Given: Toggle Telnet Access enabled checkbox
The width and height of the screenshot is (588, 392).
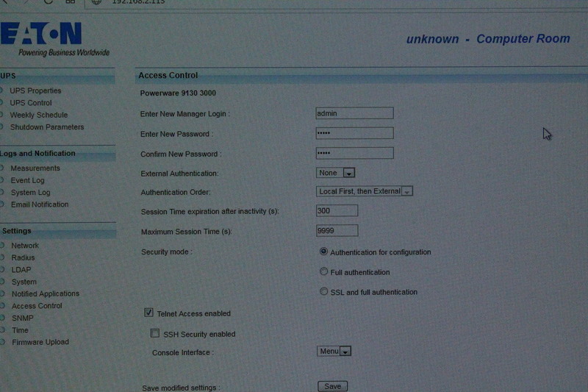Looking at the screenshot, I should (149, 313).
